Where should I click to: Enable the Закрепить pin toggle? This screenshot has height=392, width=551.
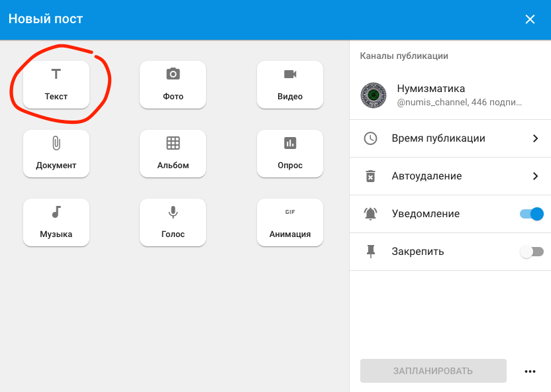tap(532, 252)
